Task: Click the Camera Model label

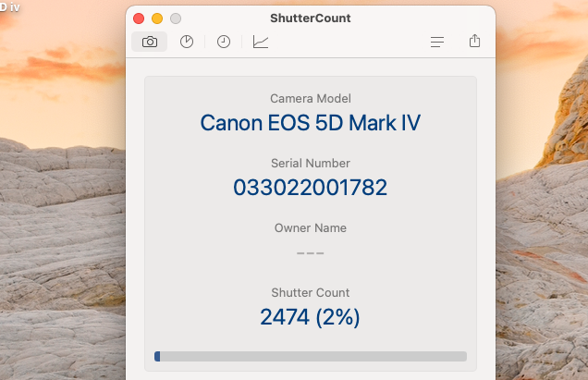Action: (x=310, y=98)
